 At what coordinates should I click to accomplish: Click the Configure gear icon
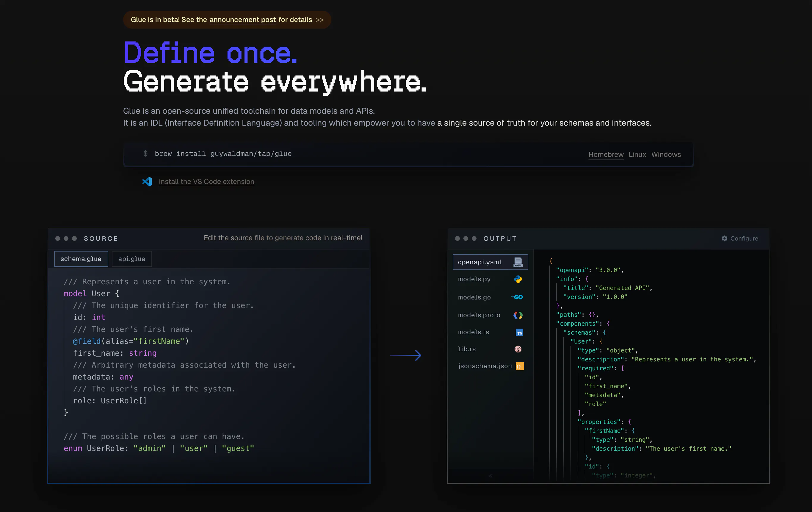pyautogui.click(x=724, y=238)
